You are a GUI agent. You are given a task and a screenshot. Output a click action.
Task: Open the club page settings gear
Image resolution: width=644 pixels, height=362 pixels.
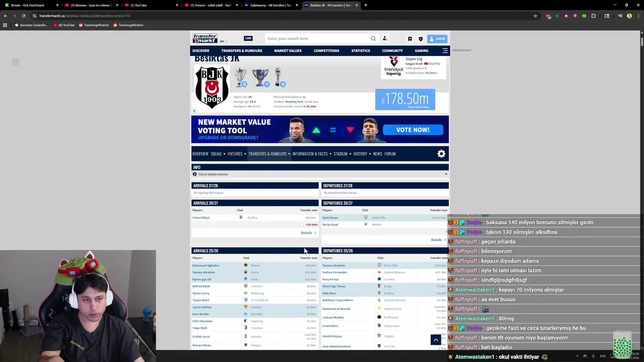point(441,154)
